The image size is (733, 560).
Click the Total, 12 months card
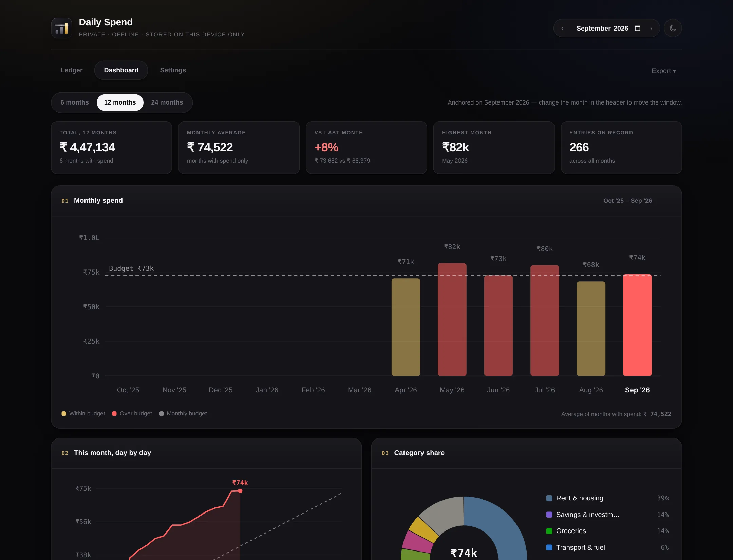[x=111, y=148]
